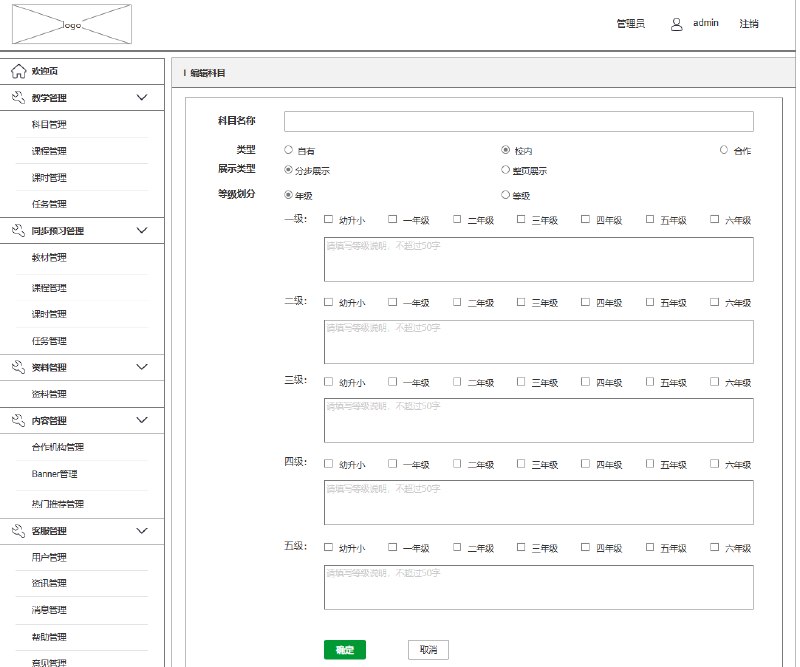The width and height of the screenshot is (800, 667).
Task: Toggle the 客服管理 section chevron
Action: pos(142,531)
